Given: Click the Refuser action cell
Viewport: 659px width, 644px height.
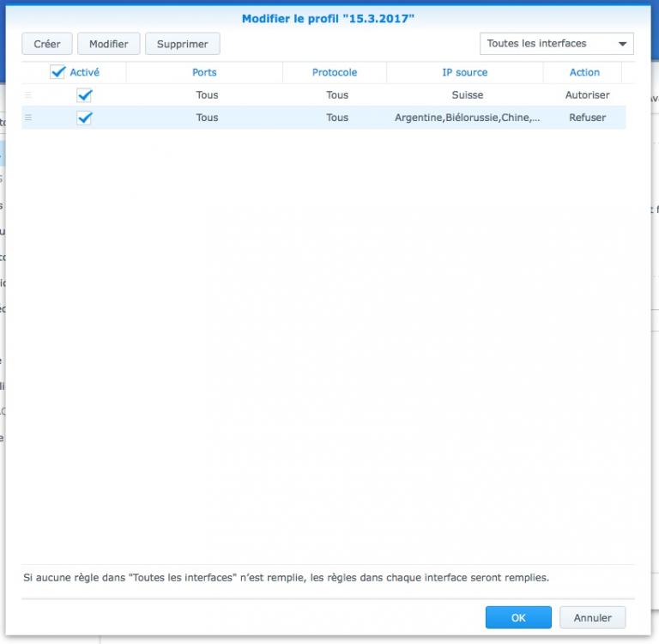Looking at the screenshot, I should point(587,118).
